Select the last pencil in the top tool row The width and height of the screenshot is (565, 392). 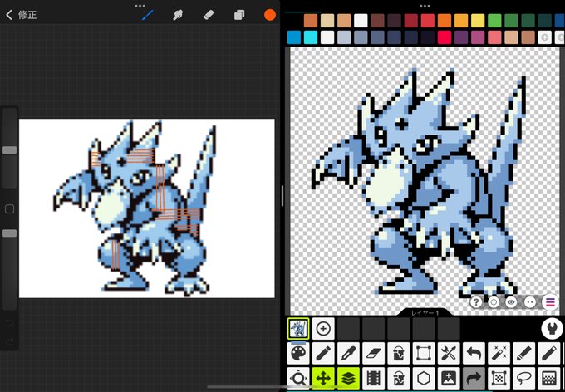click(x=548, y=353)
